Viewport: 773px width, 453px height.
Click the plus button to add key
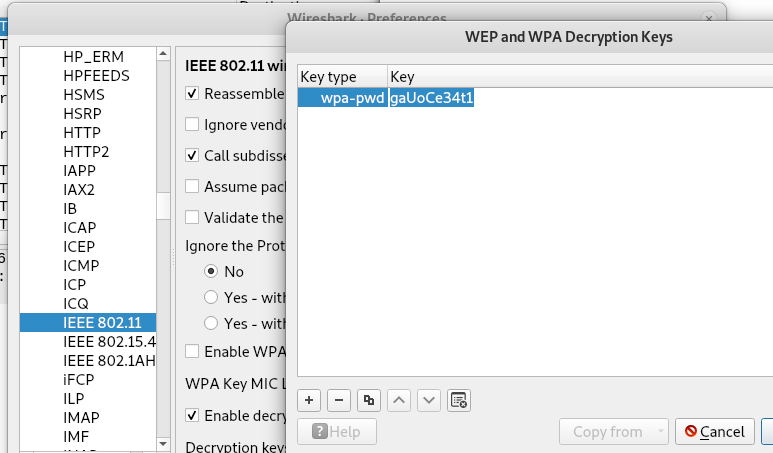309,400
